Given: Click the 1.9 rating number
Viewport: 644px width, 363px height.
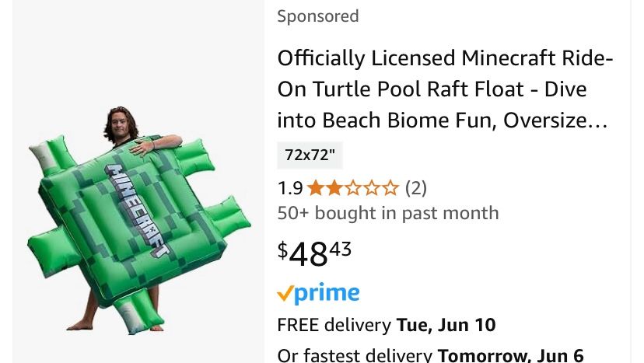Looking at the screenshot, I should [x=290, y=188].
